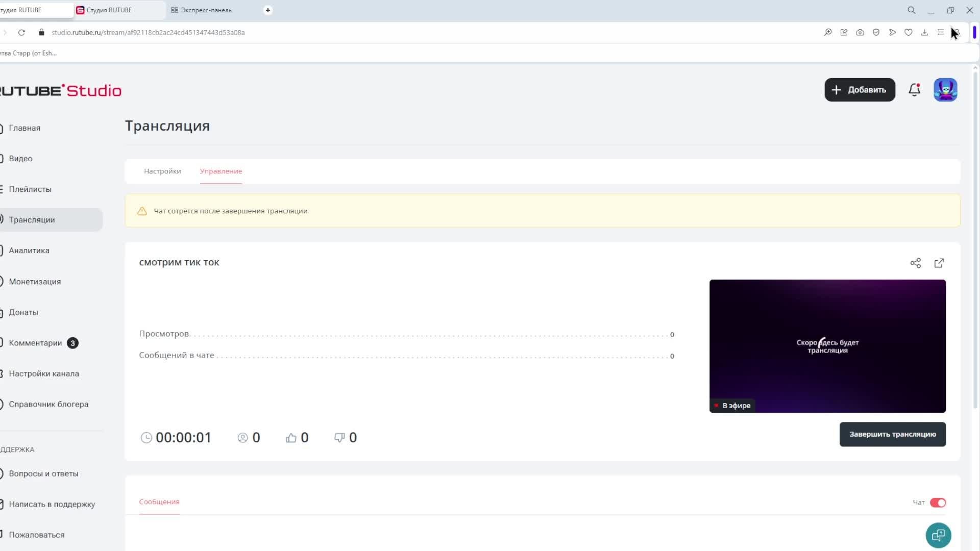Click the share icon on the stream card
The image size is (980, 551).
click(x=915, y=263)
